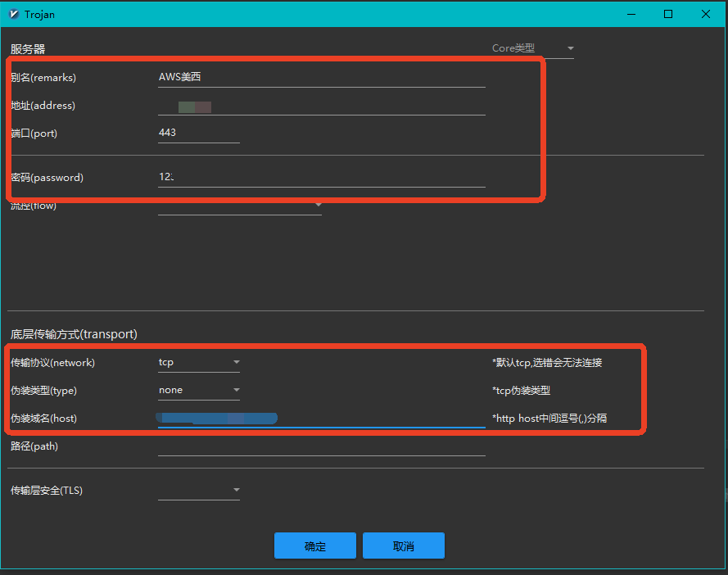Click the 服务器 section heading
728x575 pixels.
(x=28, y=50)
